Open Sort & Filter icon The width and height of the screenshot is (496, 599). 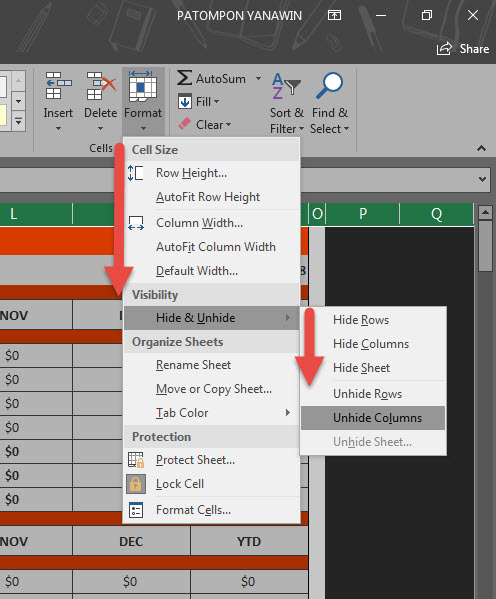(x=286, y=86)
